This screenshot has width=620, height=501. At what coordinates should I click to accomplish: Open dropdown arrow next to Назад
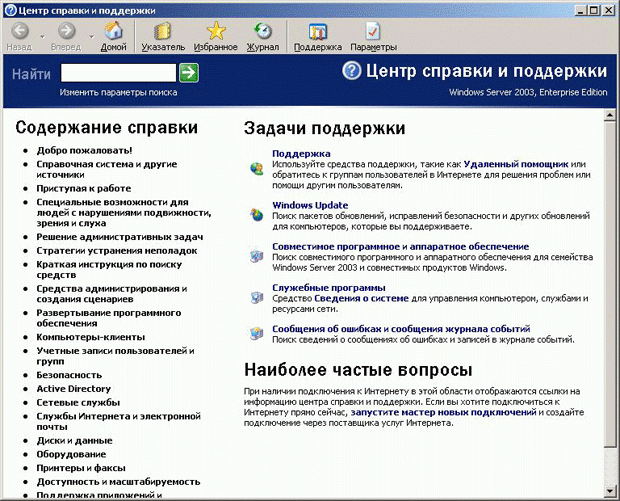[x=42, y=37]
